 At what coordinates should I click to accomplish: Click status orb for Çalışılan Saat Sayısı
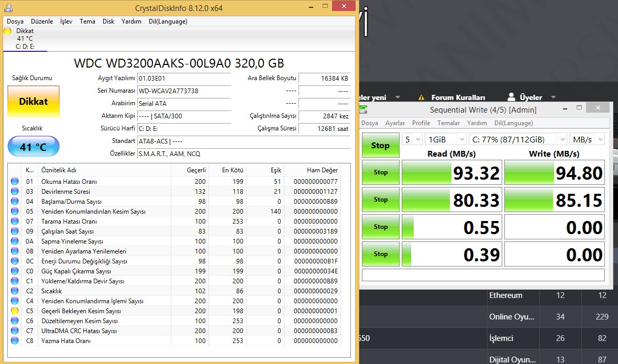click(15, 231)
